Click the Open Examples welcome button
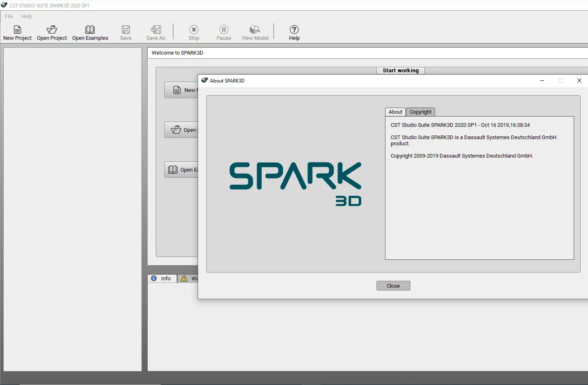588x385 pixels. [x=182, y=170]
